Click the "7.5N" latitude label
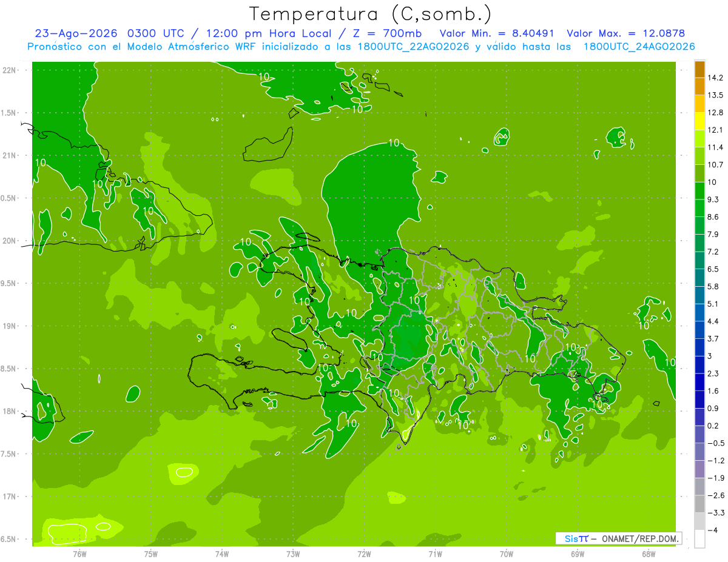The width and height of the screenshot is (728, 562). (9, 454)
